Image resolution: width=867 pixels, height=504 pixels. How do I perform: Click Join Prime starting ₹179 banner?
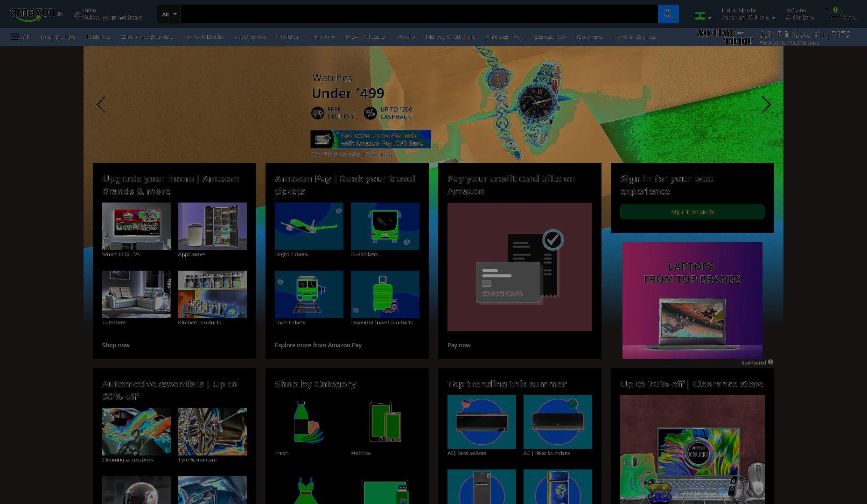[x=774, y=37]
